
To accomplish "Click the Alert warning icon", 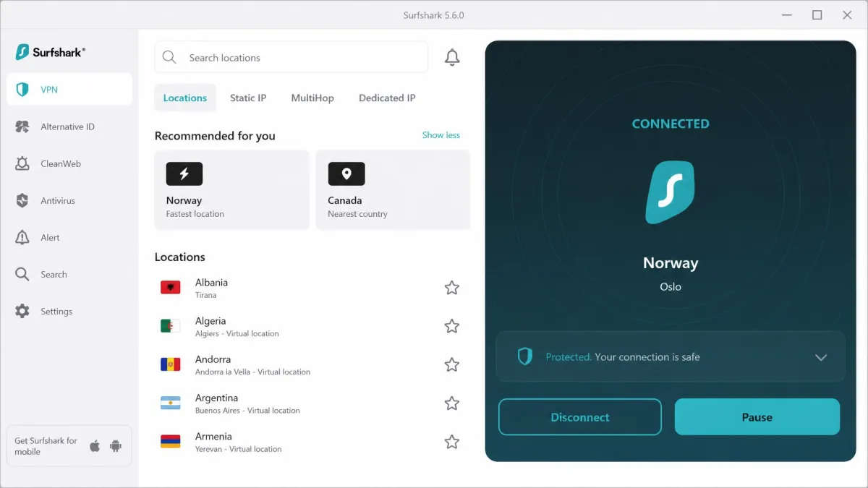I will click(x=22, y=237).
